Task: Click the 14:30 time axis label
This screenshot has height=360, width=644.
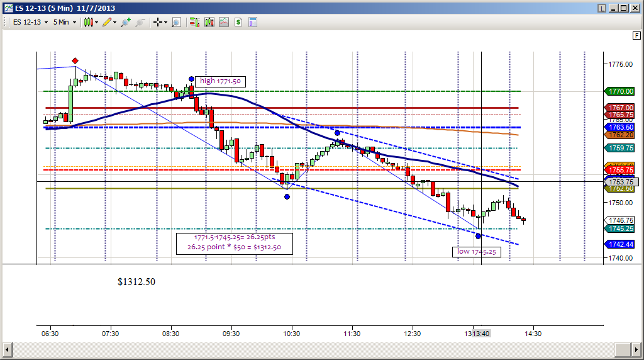Action: pyautogui.click(x=533, y=334)
